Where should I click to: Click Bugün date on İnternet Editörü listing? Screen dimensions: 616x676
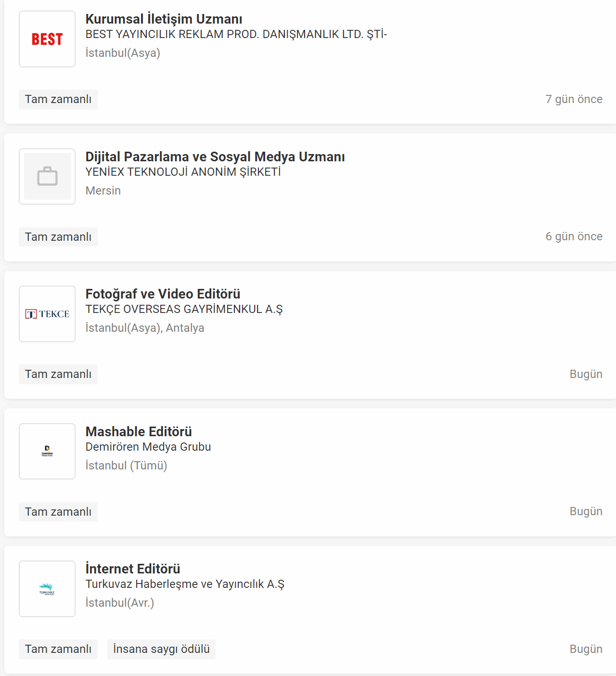pos(586,649)
